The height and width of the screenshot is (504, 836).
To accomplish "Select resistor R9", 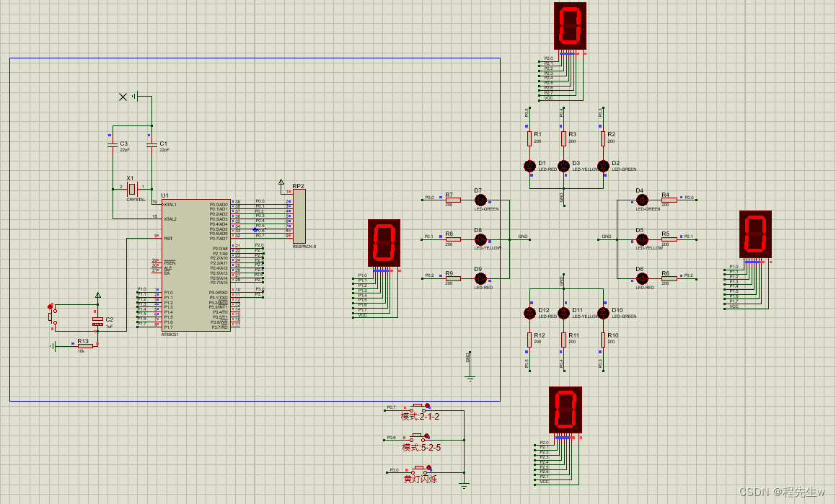I will pos(453,278).
